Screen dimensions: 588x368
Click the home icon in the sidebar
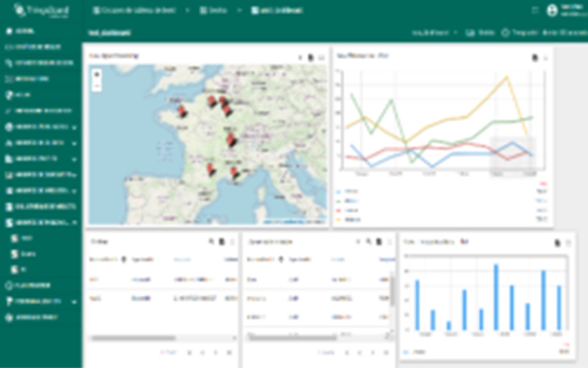click(9, 31)
